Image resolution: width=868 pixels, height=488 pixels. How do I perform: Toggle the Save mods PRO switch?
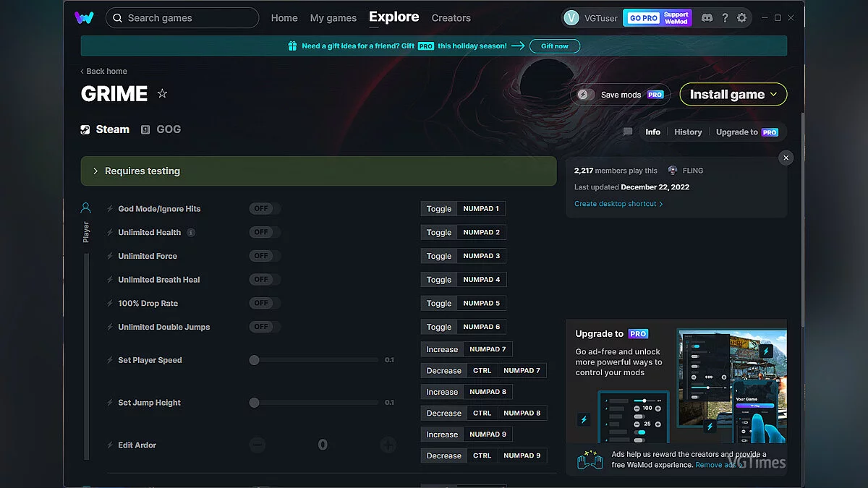coord(586,95)
